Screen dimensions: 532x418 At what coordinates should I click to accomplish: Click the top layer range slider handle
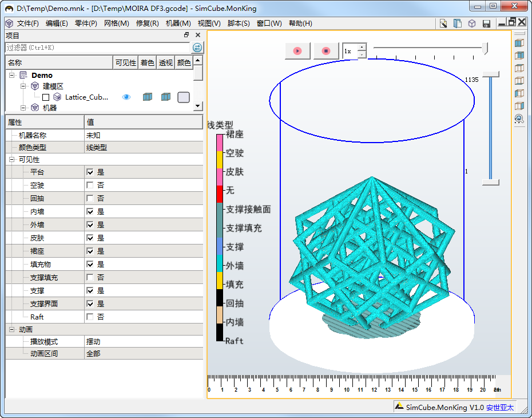491,74
